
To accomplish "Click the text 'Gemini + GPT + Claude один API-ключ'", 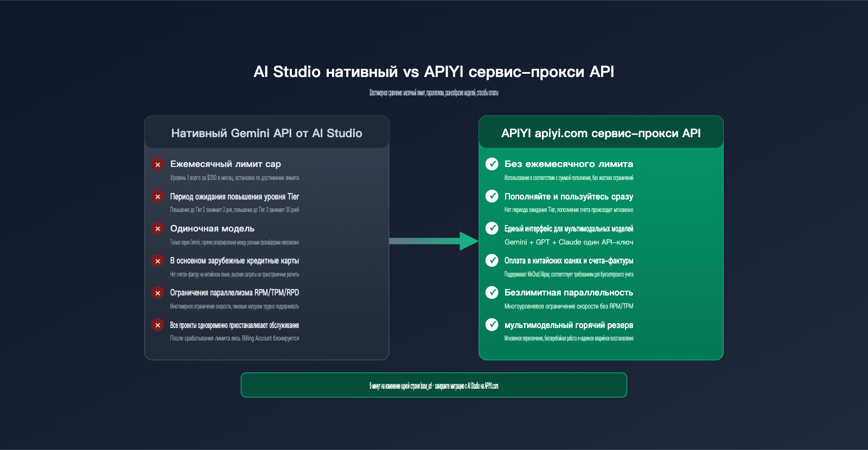I will click(569, 242).
